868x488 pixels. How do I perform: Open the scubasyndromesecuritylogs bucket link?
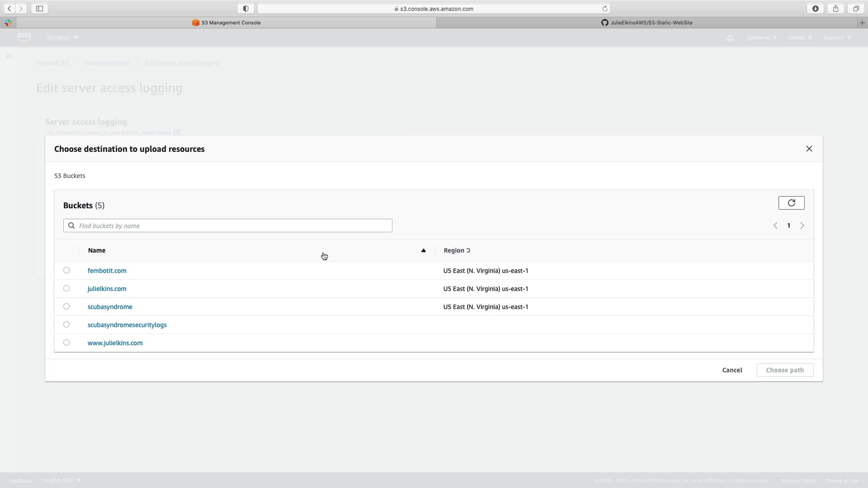pyautogui.click(x=127, y=325)
